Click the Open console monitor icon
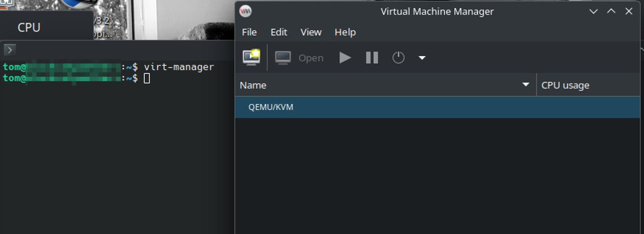The width and height of the screenshot is (644, 234). point(283,58)
